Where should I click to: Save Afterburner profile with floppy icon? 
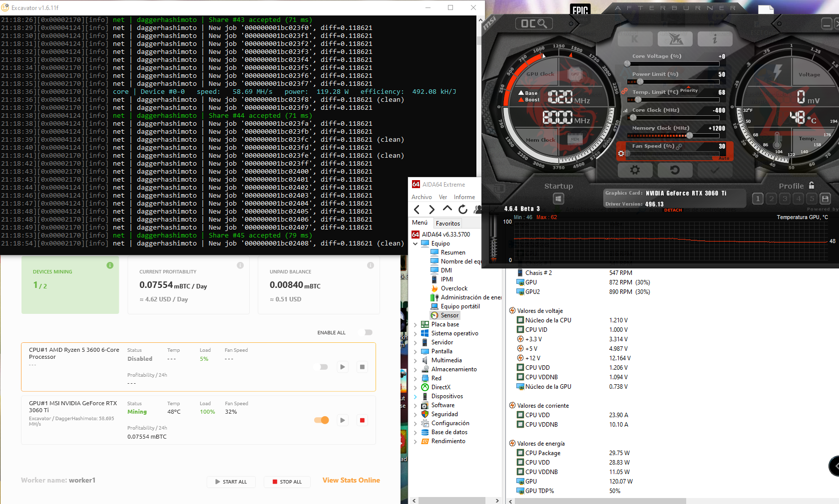[825, 199]
